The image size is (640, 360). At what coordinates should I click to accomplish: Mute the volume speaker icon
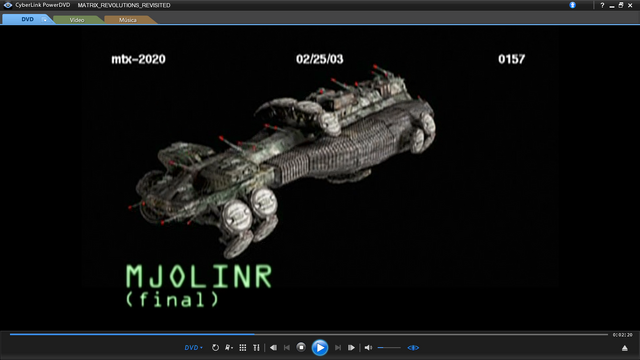click(x=368, y=348)
